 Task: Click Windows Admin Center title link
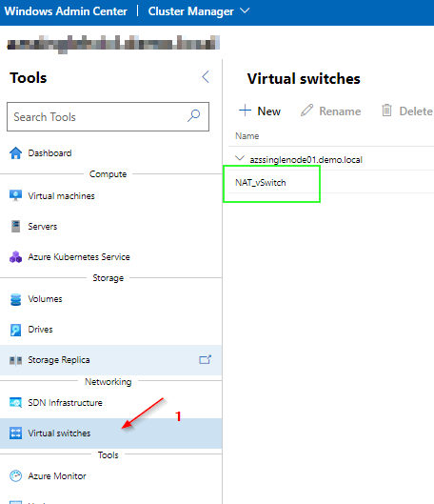click(66, 11)
